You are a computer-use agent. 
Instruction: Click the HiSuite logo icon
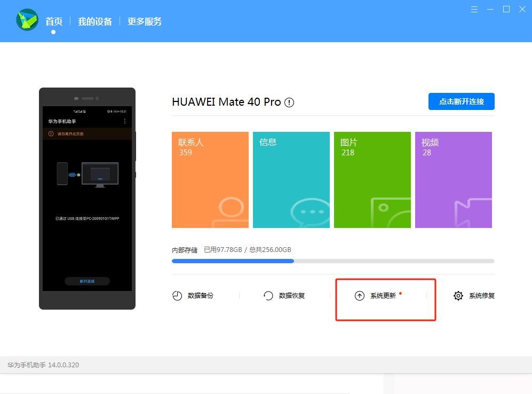(x=27, y=20)
